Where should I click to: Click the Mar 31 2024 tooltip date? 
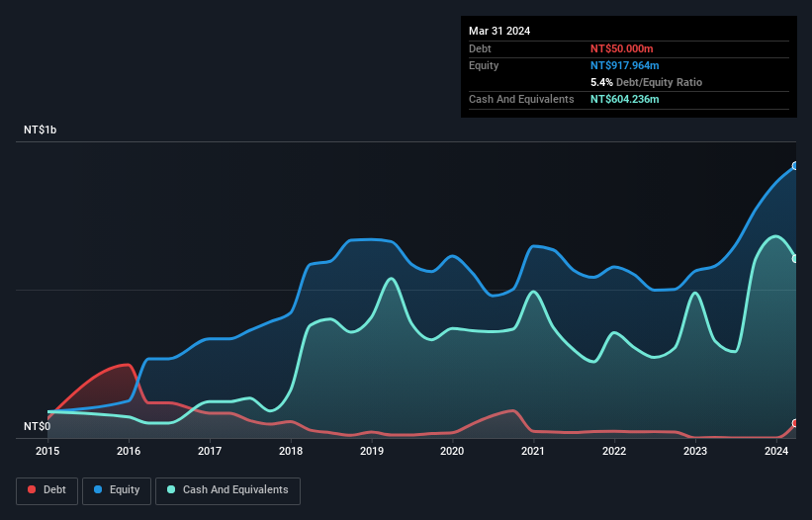click(499, 31)
